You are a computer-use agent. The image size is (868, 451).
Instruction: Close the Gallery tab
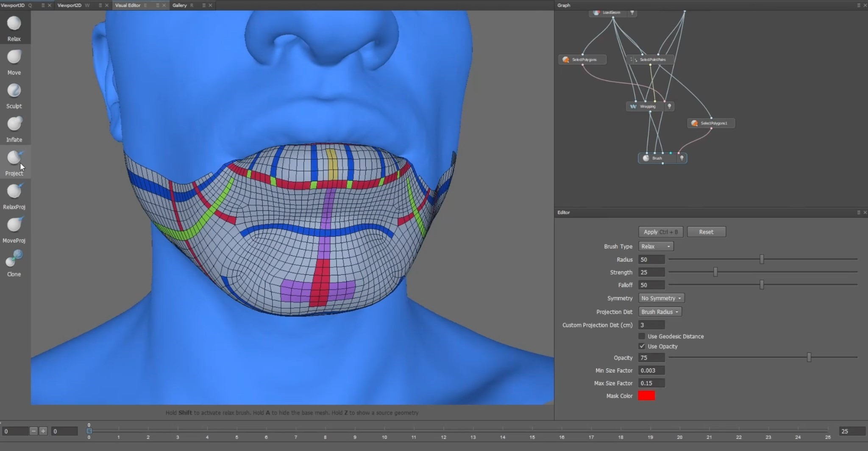point(210,6)
